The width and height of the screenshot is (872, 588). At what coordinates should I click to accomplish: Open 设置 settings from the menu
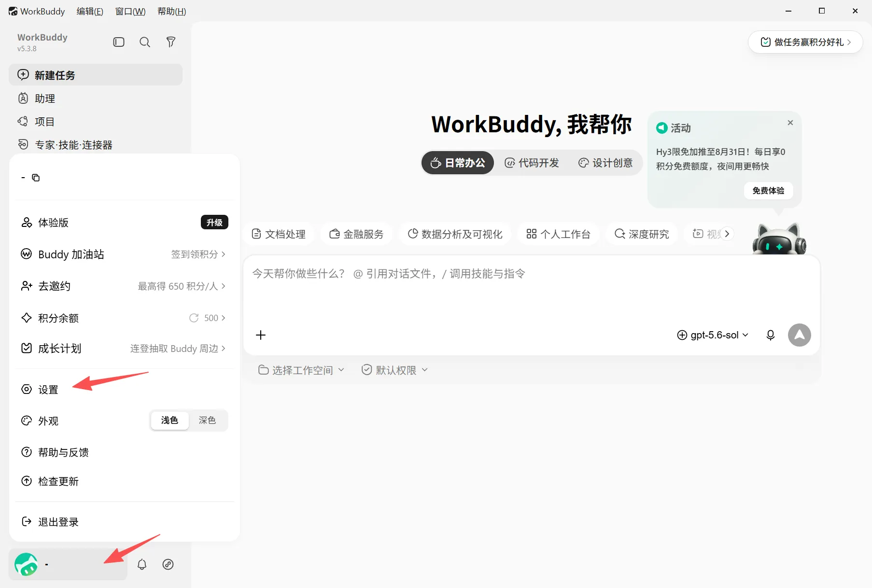pyautogui.click(x=125, y=390)
